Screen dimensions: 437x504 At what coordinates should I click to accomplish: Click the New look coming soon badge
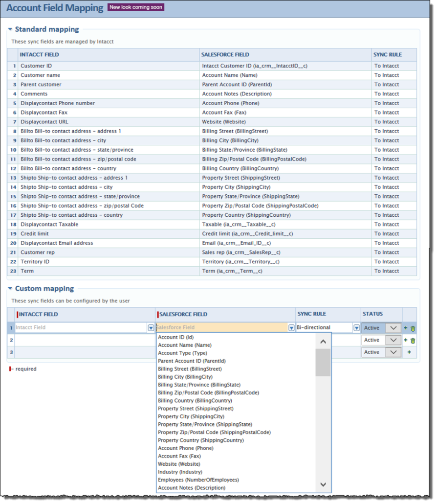(x=136, y=7)
